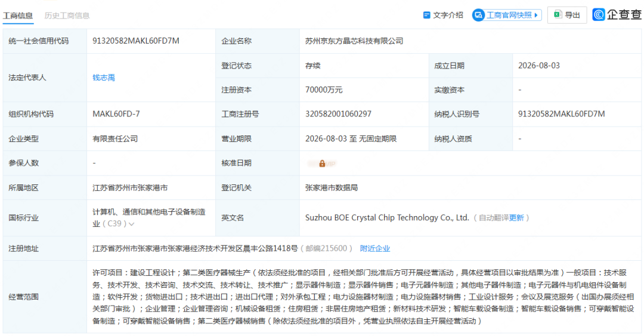Viewport: 644px width, 336px height.
Task: Click the 有限责任公司 enterprise type value
Action: click(x=115, y=139)
